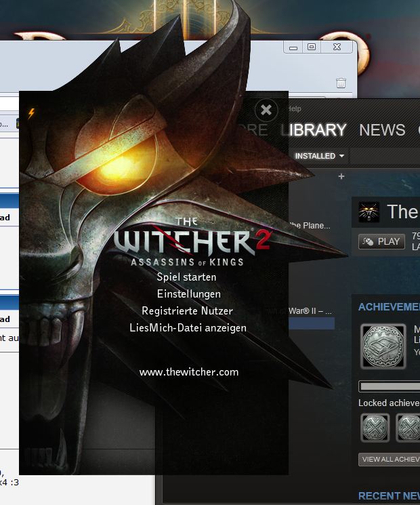Switch to the LIBRARY tab in Steam

tap(314, 129)
